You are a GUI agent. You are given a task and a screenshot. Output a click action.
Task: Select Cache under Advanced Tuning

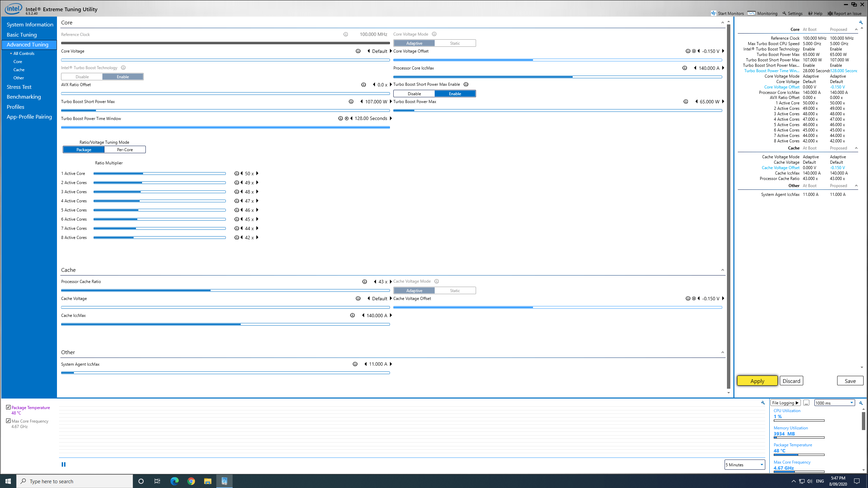(x=19, y=70)
